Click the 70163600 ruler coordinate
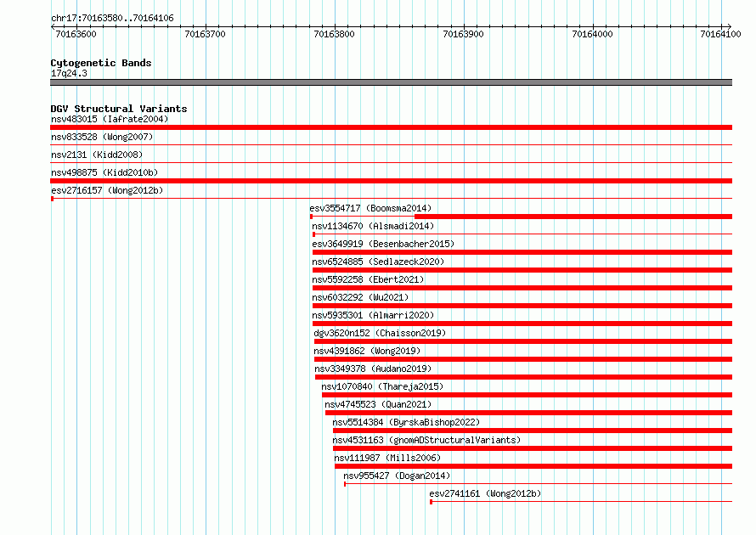The width and height of the screenshot is (756, 535). tap(76, 34)
